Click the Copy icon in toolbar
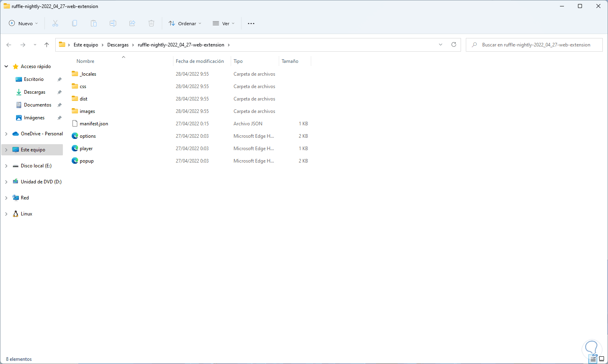 click(x=74, y=24)
